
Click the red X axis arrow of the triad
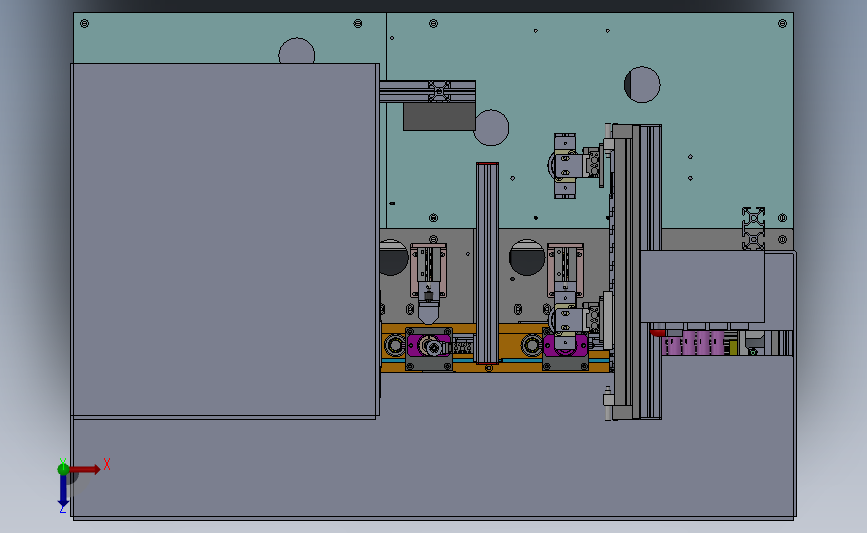pyautogui.click(x=86, y=469)
